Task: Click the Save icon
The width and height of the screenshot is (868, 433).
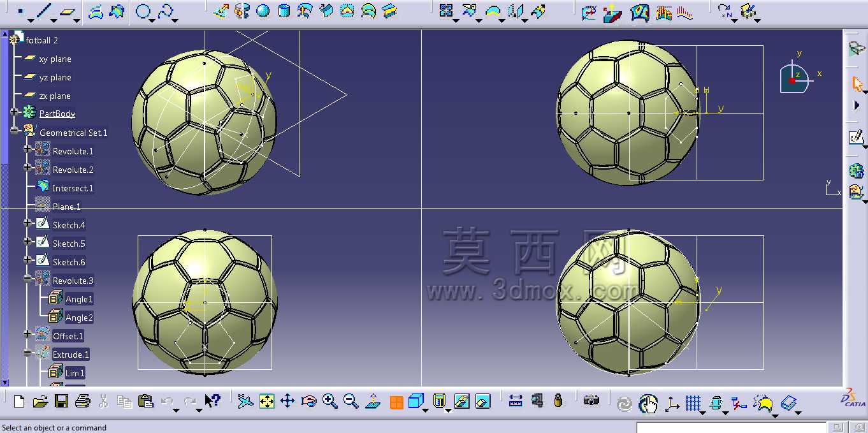Action: click(x=61, y=401)
